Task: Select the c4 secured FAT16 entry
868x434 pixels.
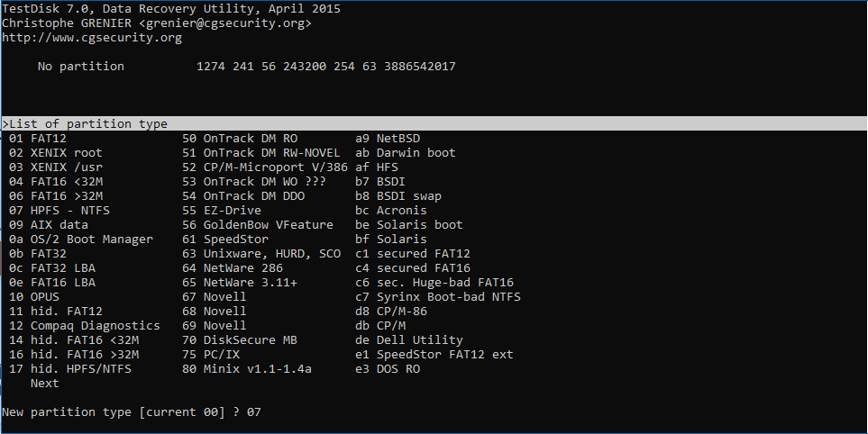Action: (x=413, y=267)
